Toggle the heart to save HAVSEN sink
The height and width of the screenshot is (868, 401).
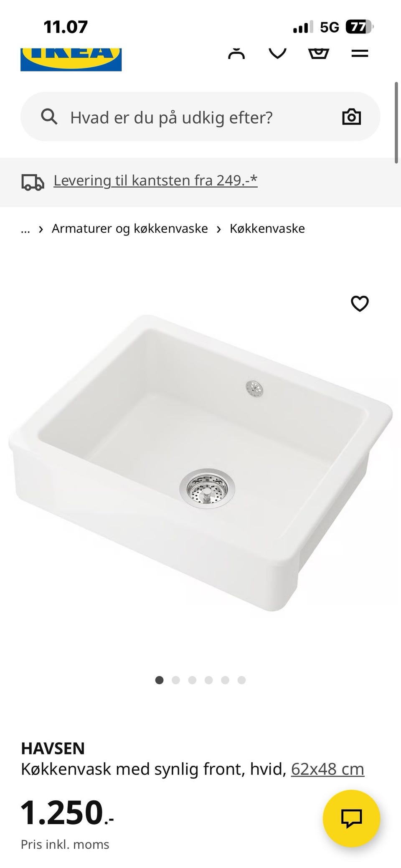coord(360,304)
